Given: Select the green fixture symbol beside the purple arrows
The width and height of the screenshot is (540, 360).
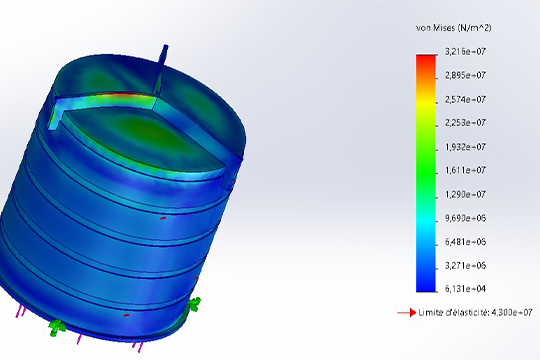Looking at the screenshot, I should [56, 327].
